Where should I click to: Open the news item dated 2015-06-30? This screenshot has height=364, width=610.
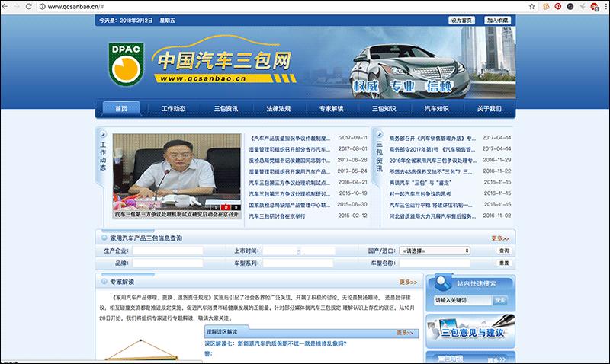(290, 205)
